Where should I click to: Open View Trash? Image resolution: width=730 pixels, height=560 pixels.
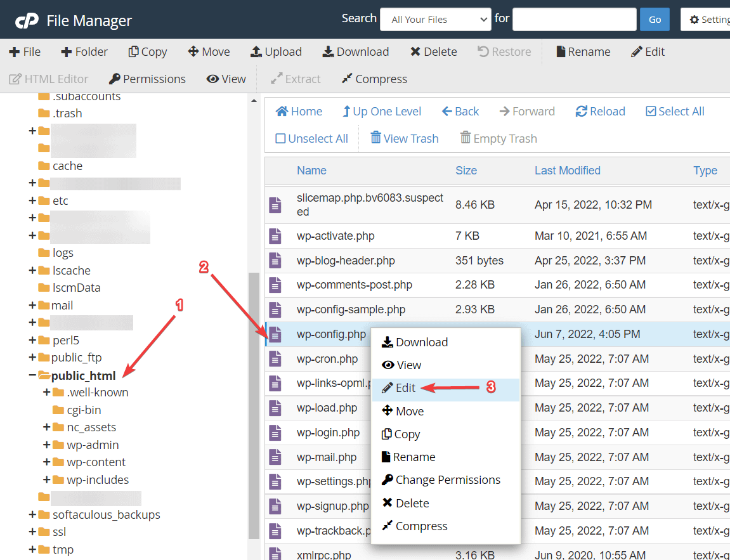[x=404, y=139]
